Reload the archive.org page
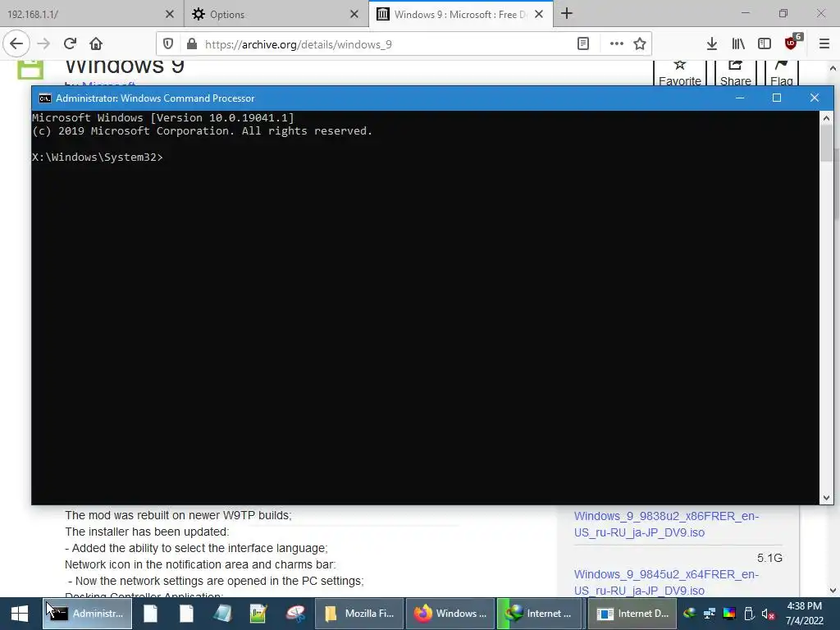 tap(70, 43)
